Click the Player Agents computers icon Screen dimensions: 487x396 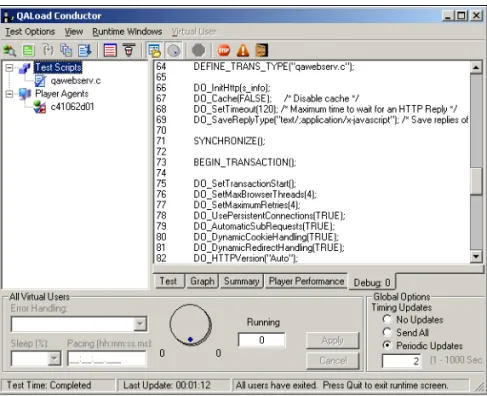pyautogui.click(x=25, y=94)
